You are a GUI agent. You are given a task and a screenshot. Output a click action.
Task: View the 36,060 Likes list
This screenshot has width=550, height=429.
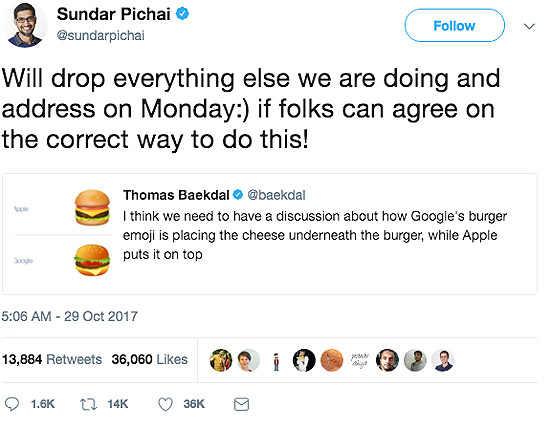tap(149, 359)
